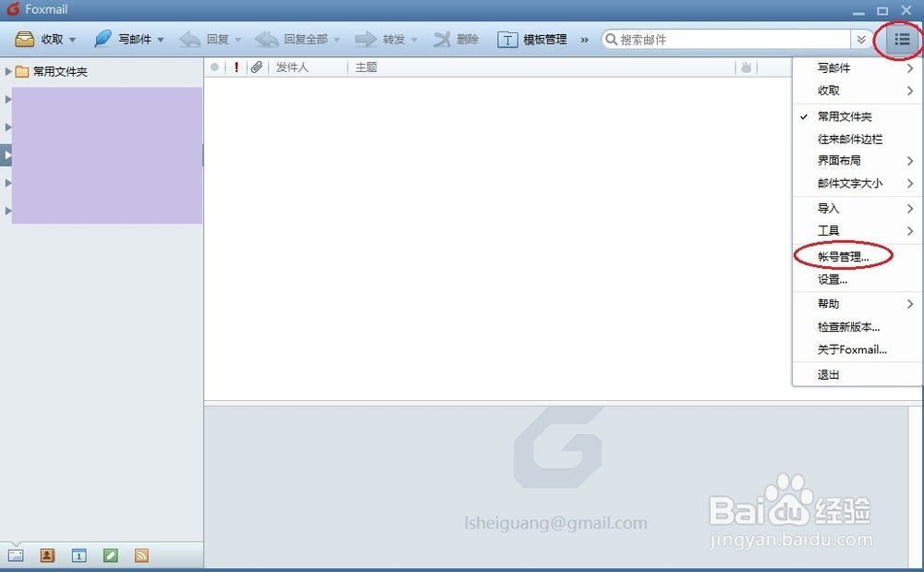Click the 搜索邮件 search field
Image resolution: width=924 pixels, height=572 pixels.
(x=727, y=40)
